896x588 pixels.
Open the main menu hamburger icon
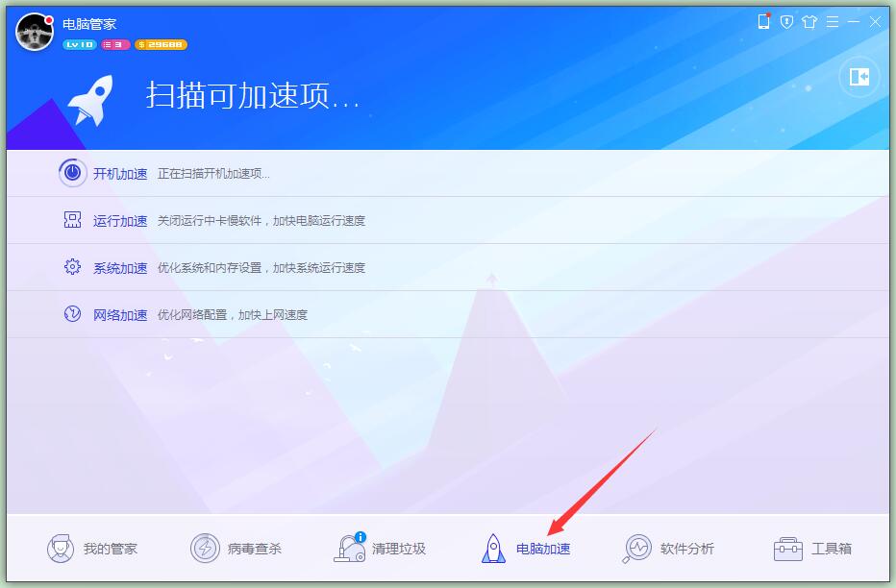coord(832,22)
